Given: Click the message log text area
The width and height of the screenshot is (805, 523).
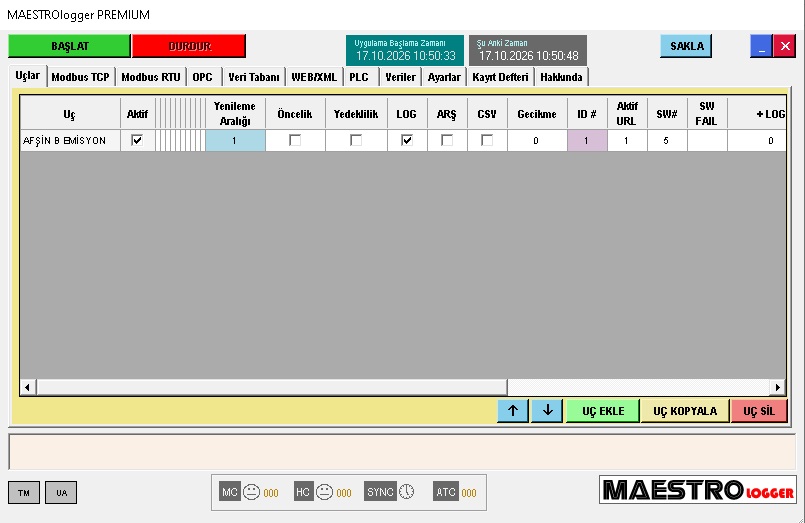Looking at the screenshot, I should [x=402, y=452].
